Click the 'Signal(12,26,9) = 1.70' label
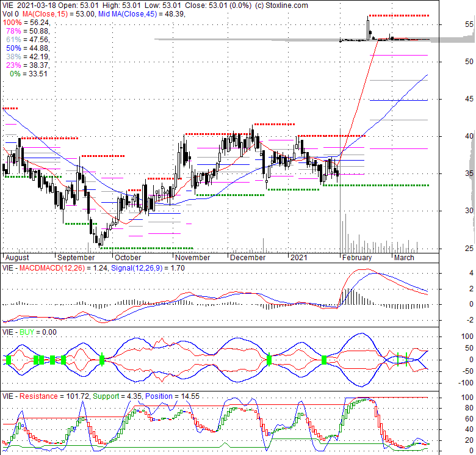This screenshot has height=455, width=476. click(148, 268)
